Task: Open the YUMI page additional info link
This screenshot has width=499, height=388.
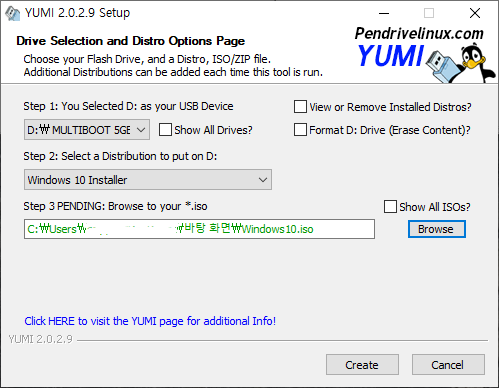Action: click(150, 321)
